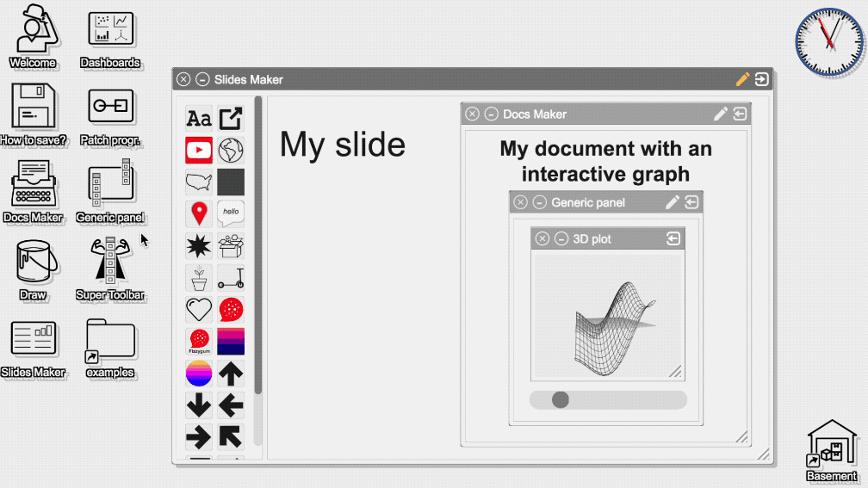
Task: Collapse the 3D plot panel with minus button
Action: click(561, 238)
